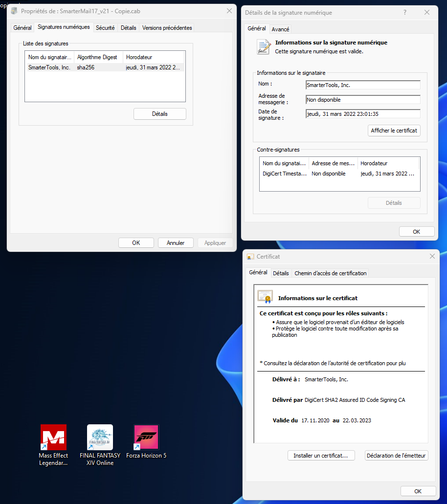The image size is (447, 504).
Task: Click the digital signature document icon
Action: (264, 46)
